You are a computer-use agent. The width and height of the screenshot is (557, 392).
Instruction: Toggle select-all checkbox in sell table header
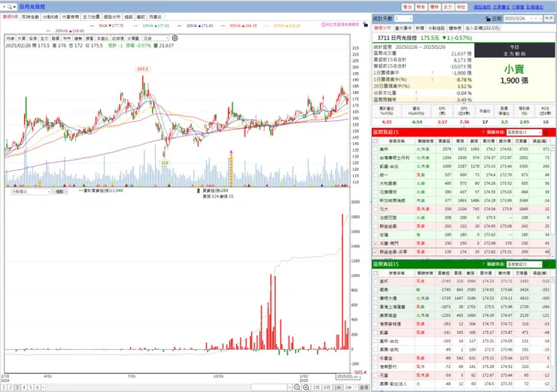[x=376, y=273]
